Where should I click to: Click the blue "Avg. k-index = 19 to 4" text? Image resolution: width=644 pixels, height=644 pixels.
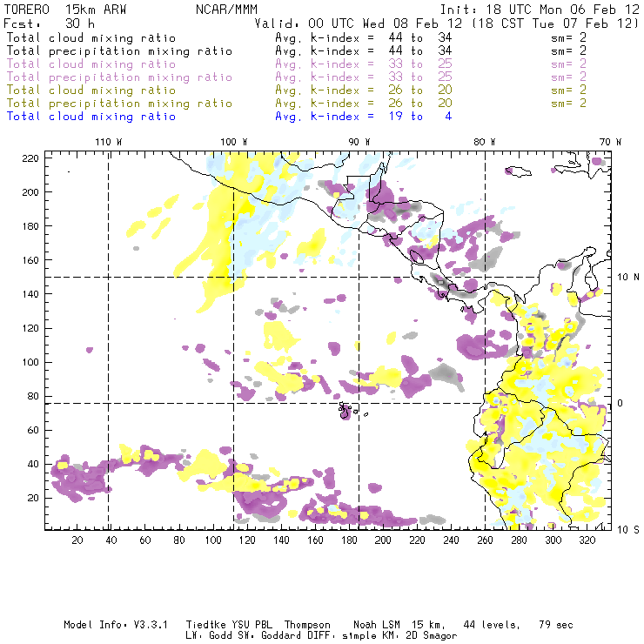point(364,117)
